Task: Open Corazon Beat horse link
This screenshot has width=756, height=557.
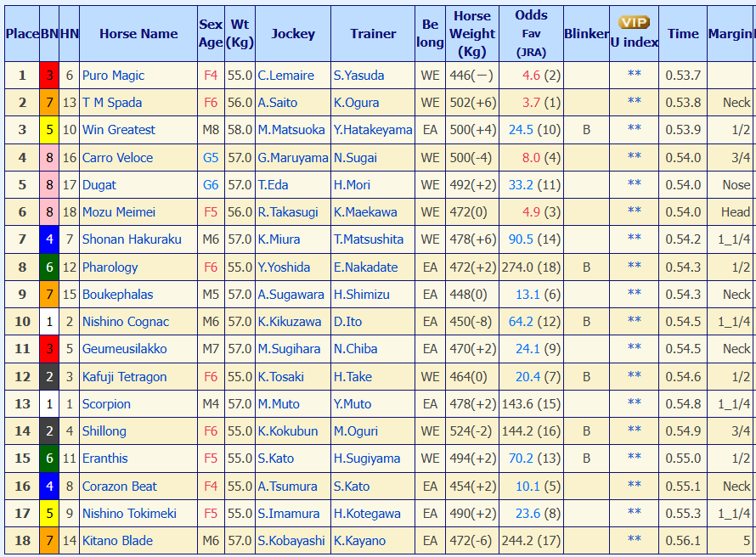Action: pyautogui.click(x=120, y=487)
